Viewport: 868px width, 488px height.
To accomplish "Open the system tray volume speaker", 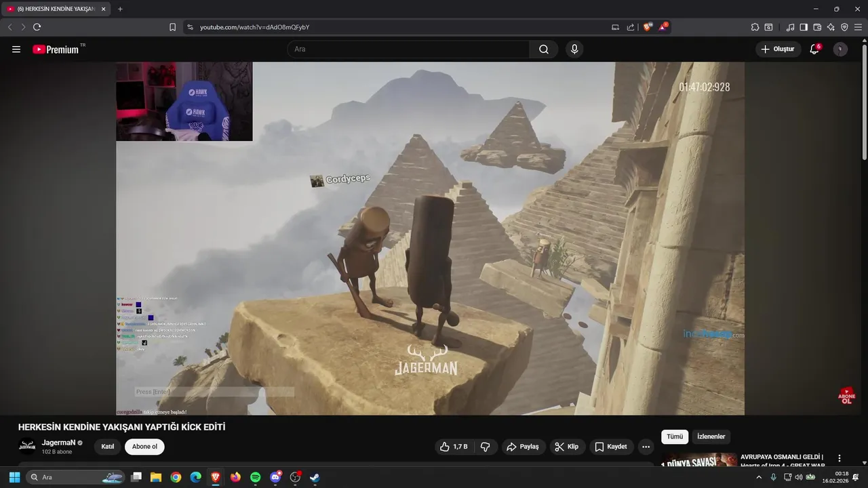I will click(798, 477).
